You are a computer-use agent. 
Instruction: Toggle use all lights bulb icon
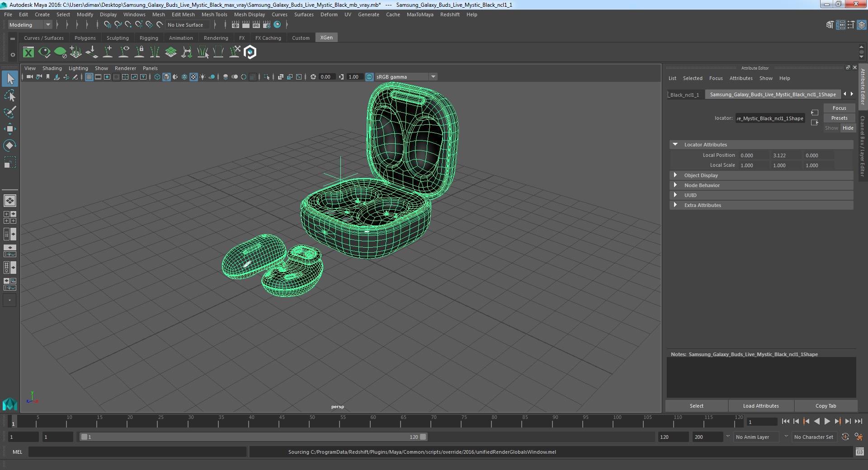click(x=203, y=77)
